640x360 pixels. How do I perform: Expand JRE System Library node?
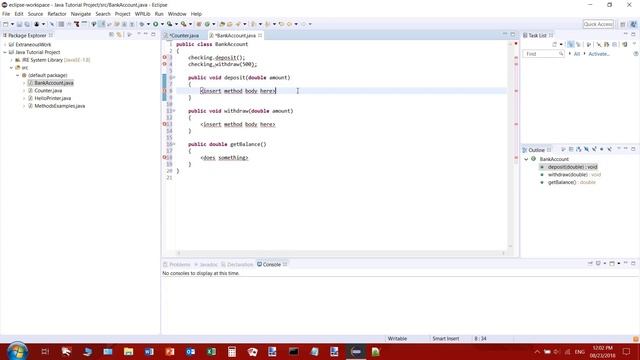[x=11, y=60]
